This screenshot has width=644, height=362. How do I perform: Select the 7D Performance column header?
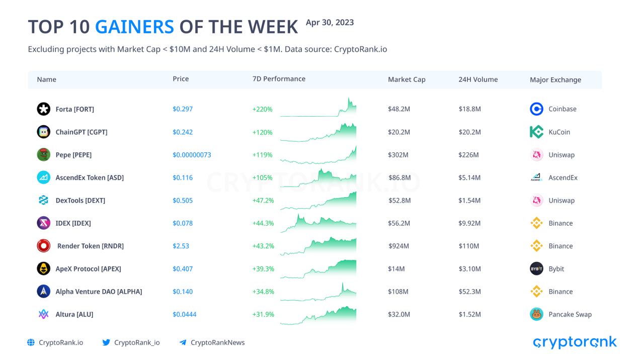coord(279,79)
